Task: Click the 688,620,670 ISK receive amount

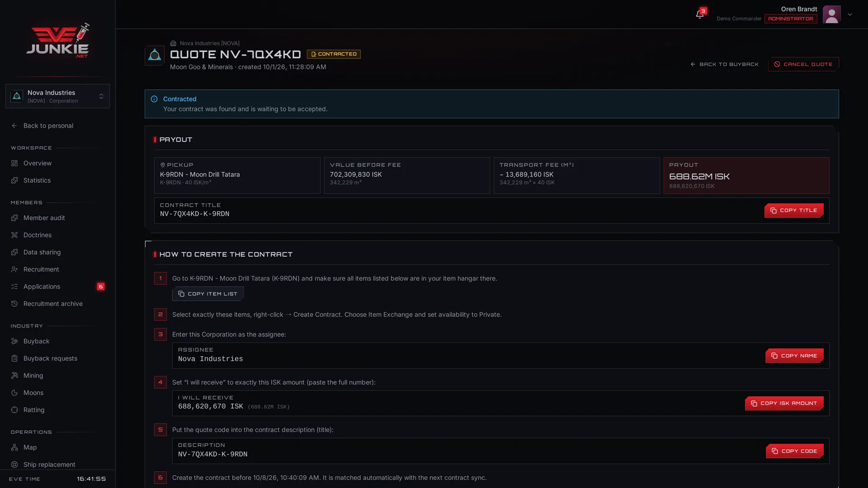Action: 211,407
